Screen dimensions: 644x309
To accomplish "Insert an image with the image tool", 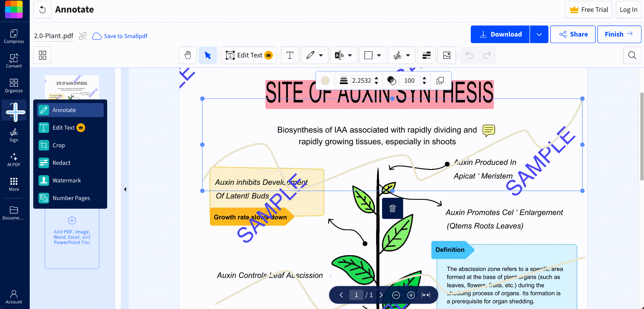I will click(447, 55).
